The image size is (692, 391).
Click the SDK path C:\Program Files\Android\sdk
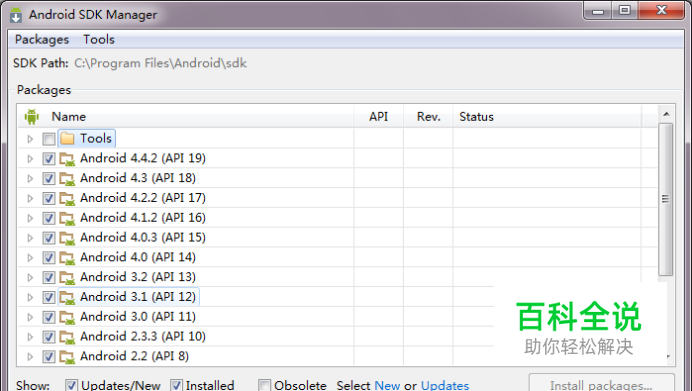[x=160, y=64]
